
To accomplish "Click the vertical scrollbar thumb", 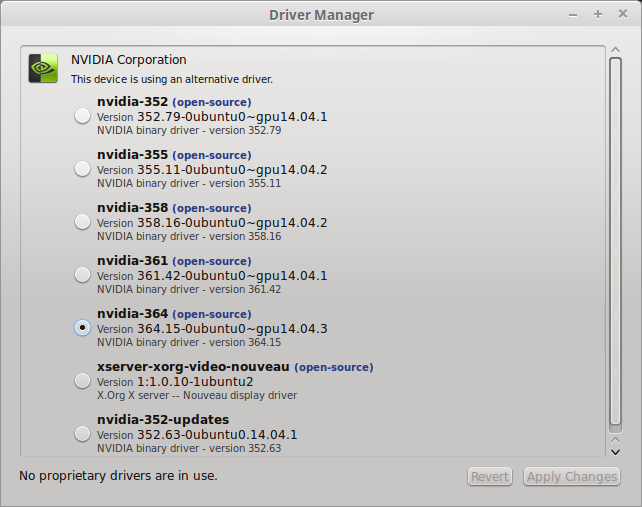I will click(x=615, y=242).
